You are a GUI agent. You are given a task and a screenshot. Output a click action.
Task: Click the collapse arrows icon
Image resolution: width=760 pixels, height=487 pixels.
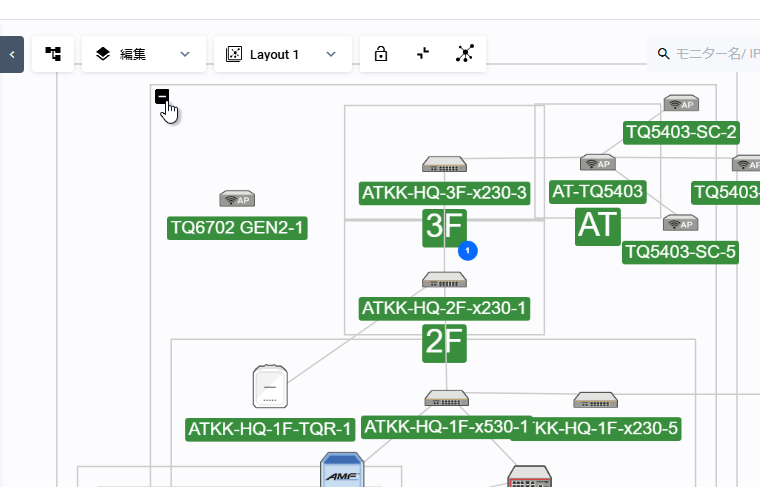[x=423, y=53]
